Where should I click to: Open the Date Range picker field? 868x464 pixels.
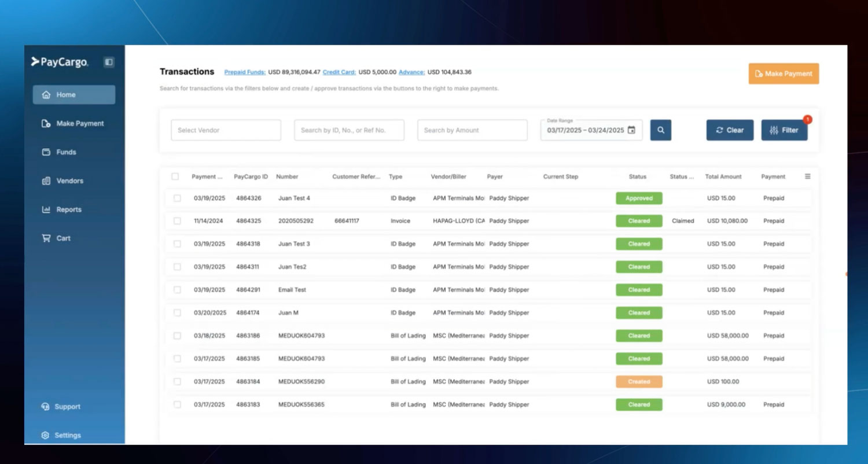[x=585, y=130]
